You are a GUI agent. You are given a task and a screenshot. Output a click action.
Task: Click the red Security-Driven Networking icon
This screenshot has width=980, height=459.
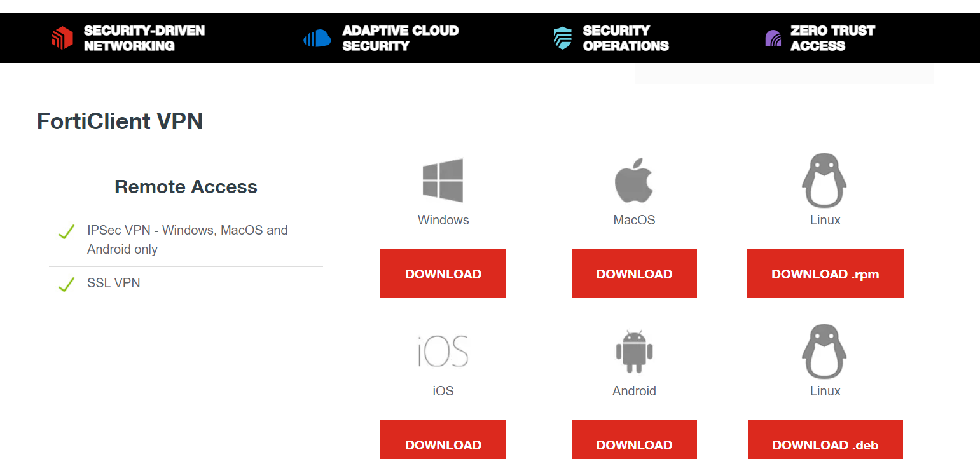(x=62, y=38)
